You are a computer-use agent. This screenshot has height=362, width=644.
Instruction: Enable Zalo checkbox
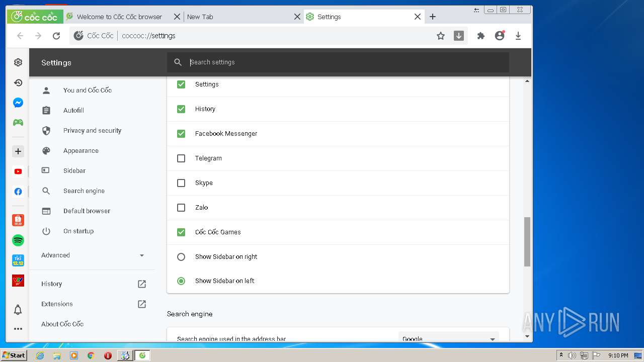(x=181, y=208)
